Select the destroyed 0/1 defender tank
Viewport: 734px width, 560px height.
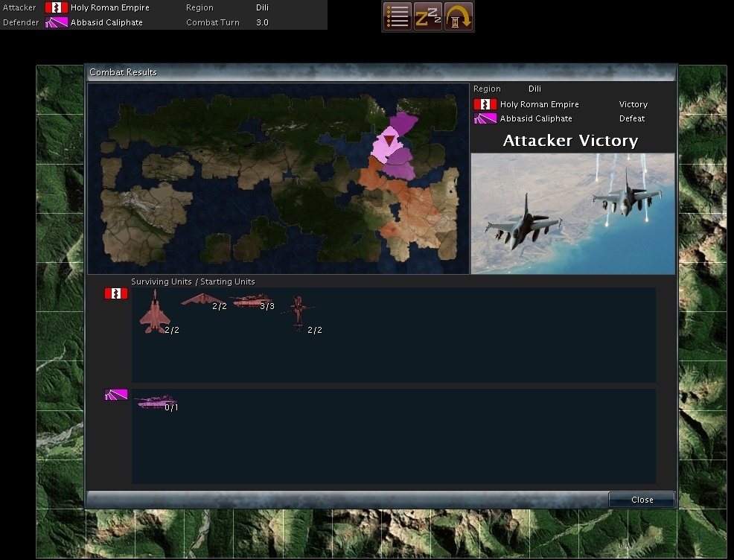coord(154,402)
